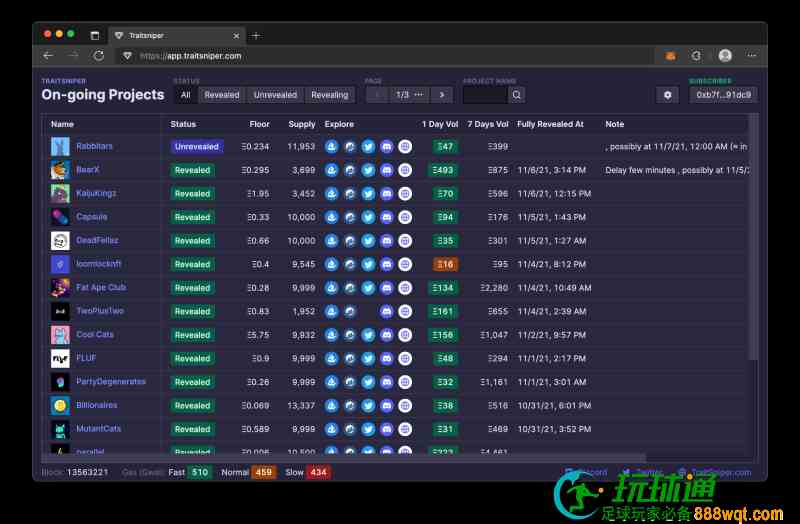
Task: Open a new browser tab
Action: pos(256,35)
